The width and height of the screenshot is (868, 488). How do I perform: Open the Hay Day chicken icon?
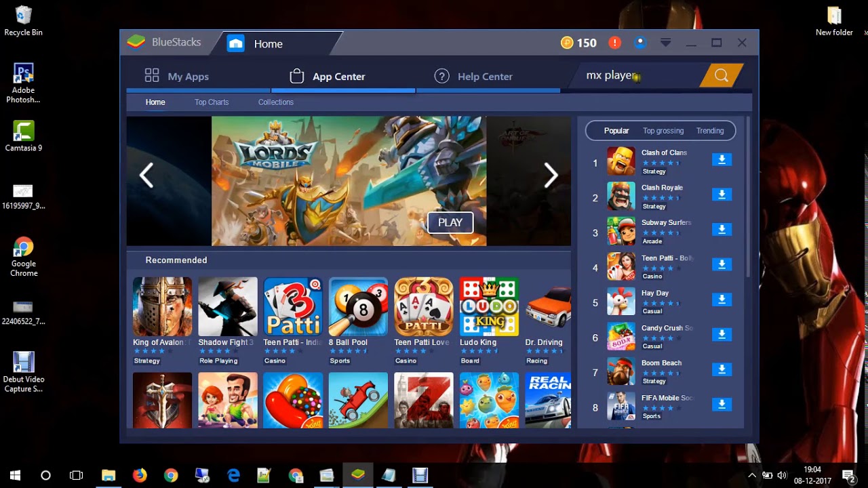[x=621, y=302]
